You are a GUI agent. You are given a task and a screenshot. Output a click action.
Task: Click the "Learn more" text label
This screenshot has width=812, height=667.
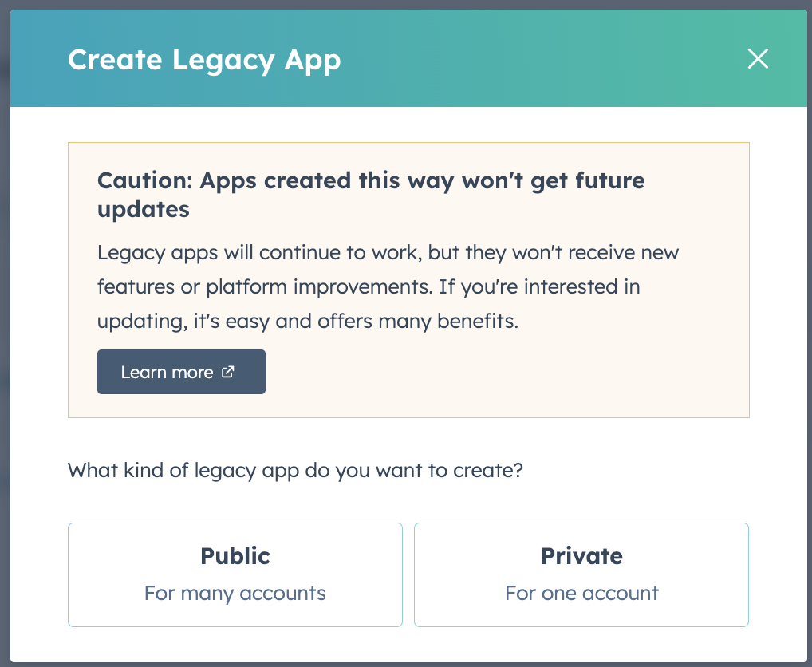(x=167, y=372)
